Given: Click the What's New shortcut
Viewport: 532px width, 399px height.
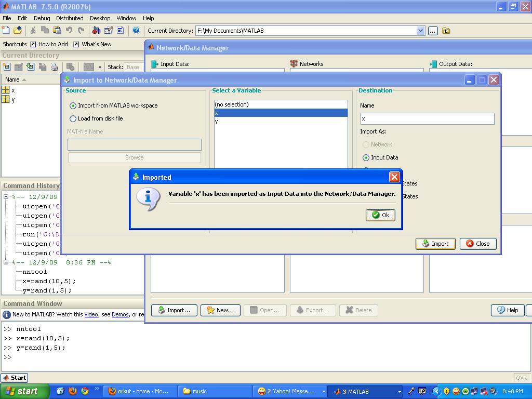Looking at the screenshot, I should 92,44.
